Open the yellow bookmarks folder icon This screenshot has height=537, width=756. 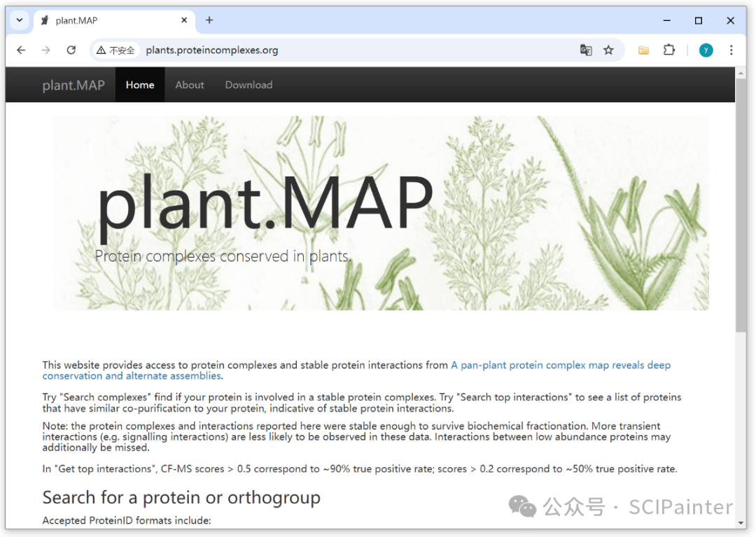pyautogui.click(x=643, y=50)
